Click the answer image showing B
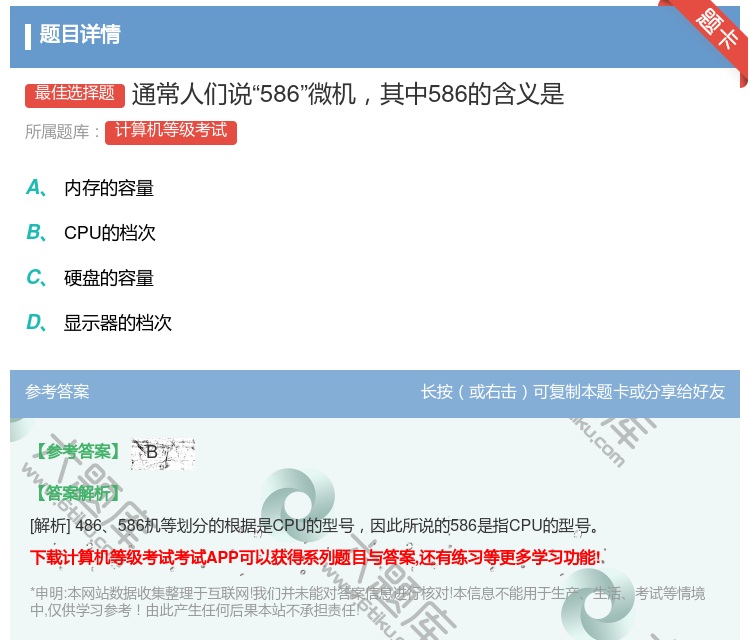The height and width of the screenshot is (640, 750). [163, 453]
